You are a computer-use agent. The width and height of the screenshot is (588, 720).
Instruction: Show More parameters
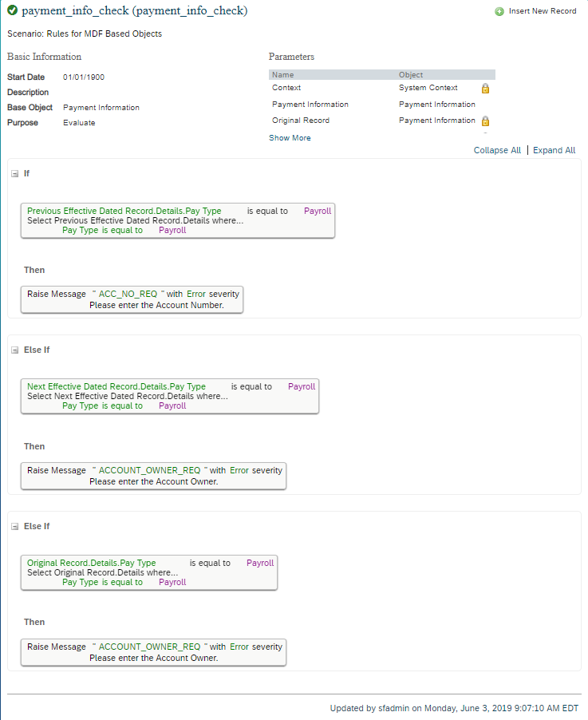pyautogui.click(x=290, y=138)
